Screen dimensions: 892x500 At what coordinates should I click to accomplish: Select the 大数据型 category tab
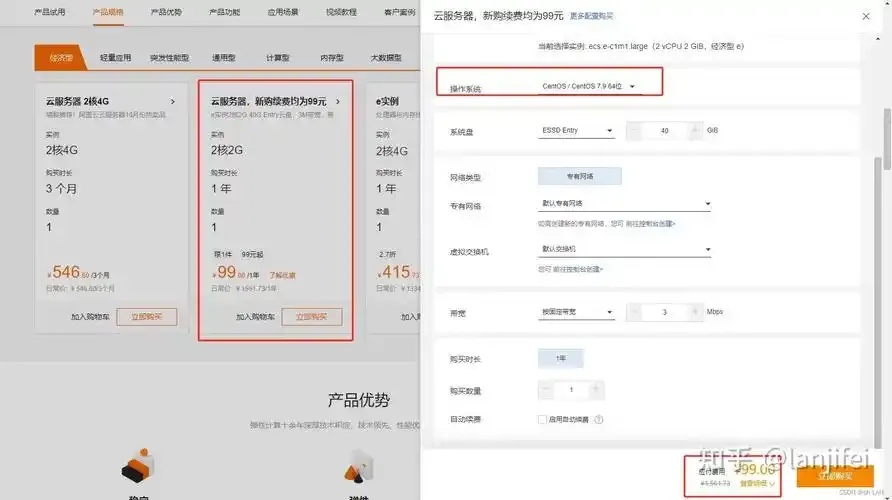tap(386, 58)
